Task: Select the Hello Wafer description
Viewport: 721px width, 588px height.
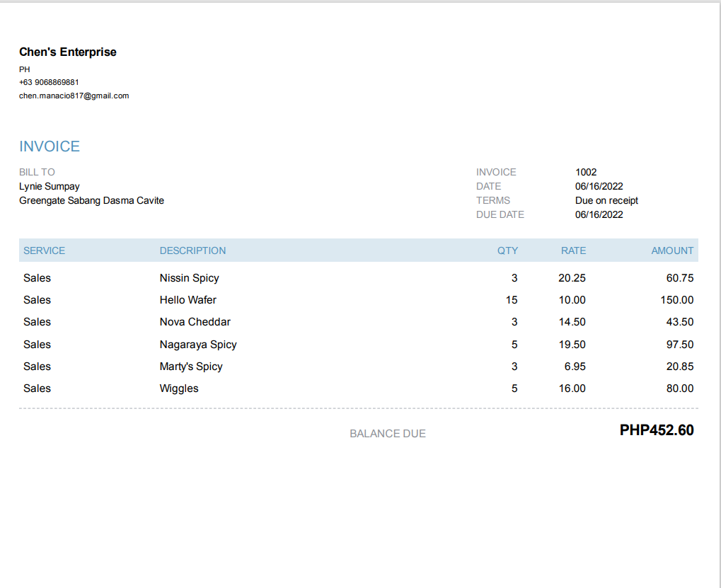Action: (x=188, y=300)
